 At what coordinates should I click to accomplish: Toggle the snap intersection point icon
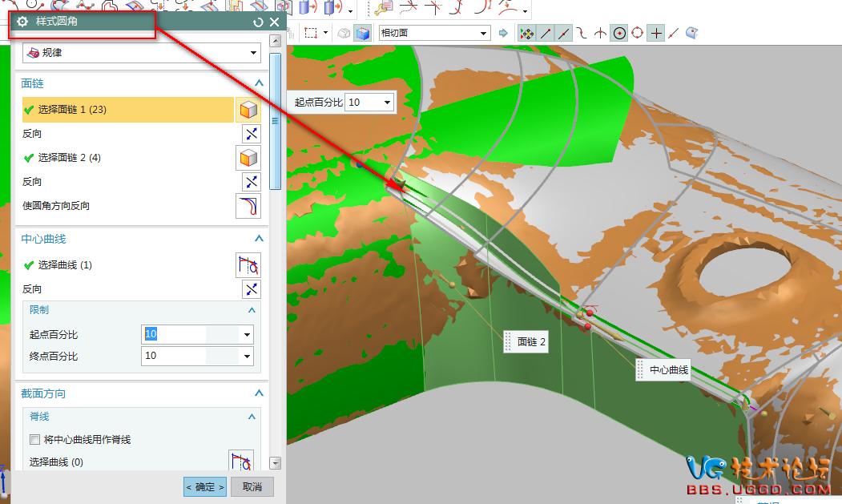599,33
